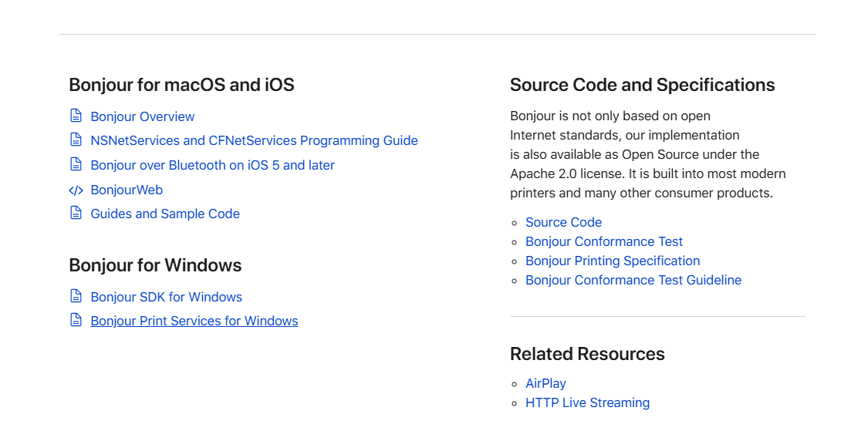Open the Bonjour Overview link
Screen dimensions: 868x441
tap(142, 116)
